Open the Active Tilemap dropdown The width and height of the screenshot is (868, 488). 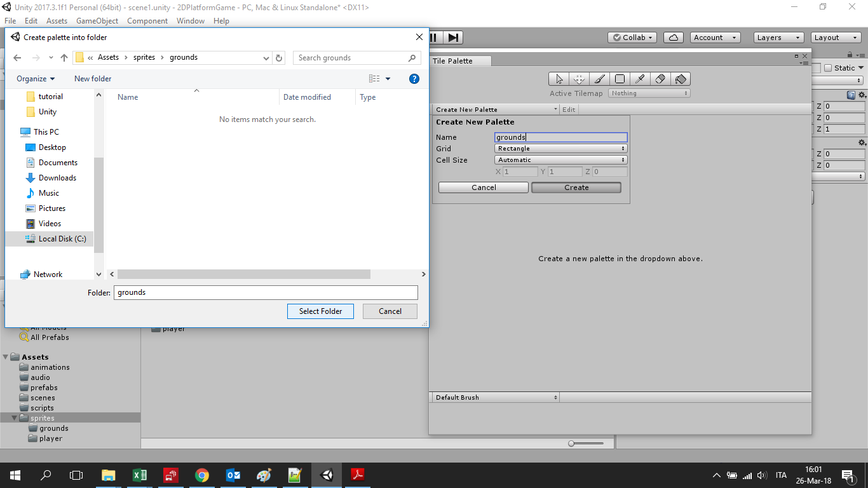[649, 93]
